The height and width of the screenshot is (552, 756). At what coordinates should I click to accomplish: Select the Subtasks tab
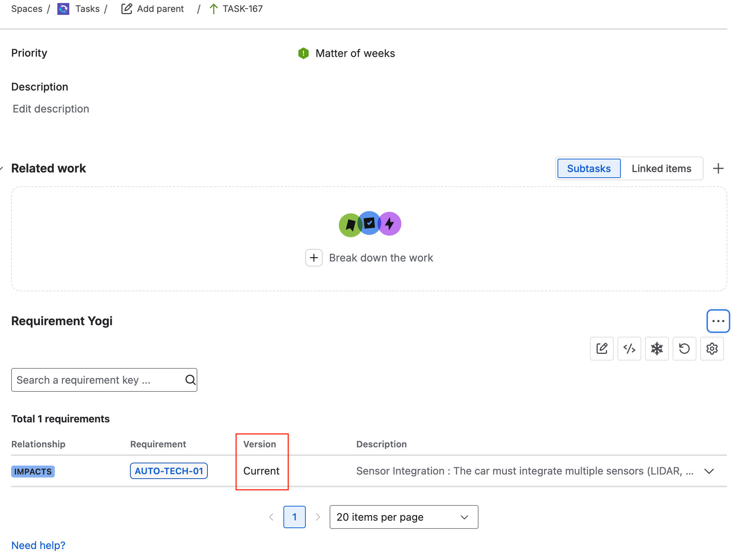coord(588,168)
